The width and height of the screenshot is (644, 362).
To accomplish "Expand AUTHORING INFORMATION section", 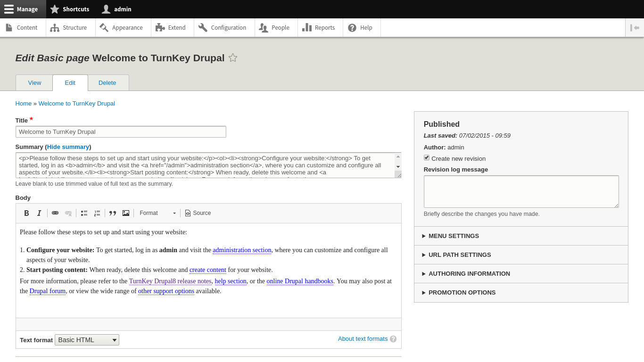I will click(x=521, y=273).
